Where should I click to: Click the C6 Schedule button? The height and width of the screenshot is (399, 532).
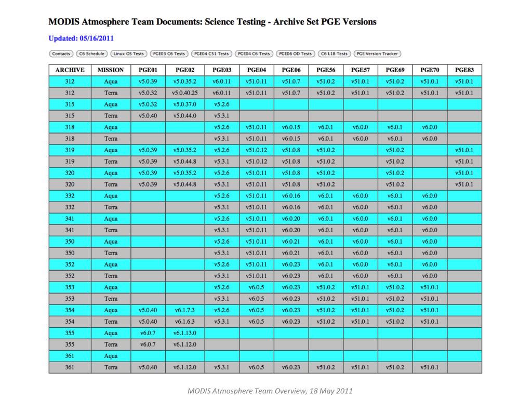[91, 54]
